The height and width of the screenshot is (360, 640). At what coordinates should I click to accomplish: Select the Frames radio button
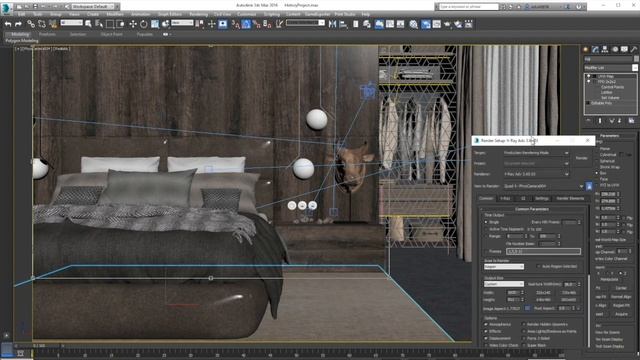click(x=486, y=251)
